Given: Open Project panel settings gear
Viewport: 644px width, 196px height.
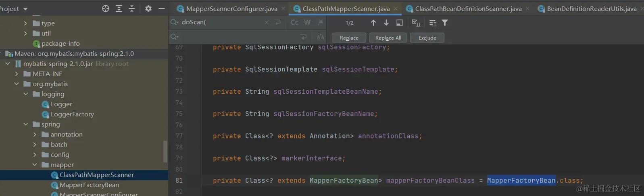Looking at the screenshot, I should tap(148, 8).
